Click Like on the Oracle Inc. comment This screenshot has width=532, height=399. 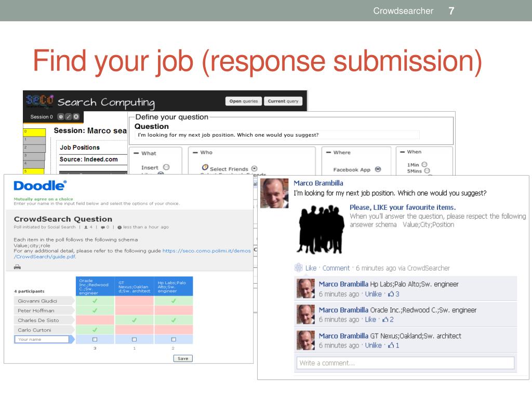point(370,320)
